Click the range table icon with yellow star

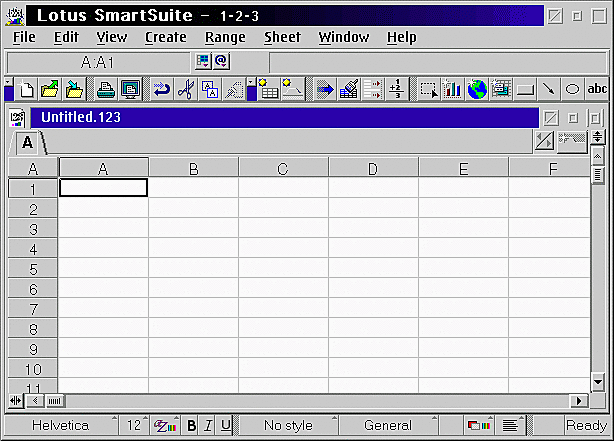click(x=269, y=89)
